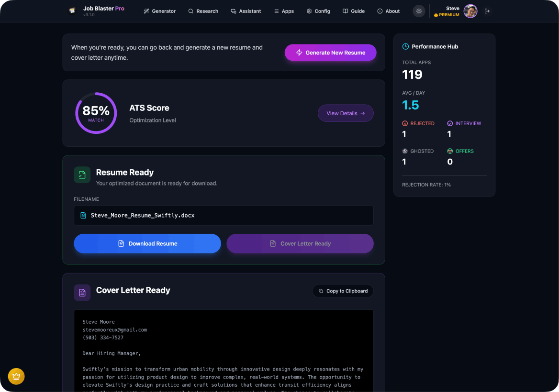Image resolution: width=559 pixels, height=392 pixels.
Task: Click the purple Cover Letter Ready icon
Action: (x=82, y=293)
